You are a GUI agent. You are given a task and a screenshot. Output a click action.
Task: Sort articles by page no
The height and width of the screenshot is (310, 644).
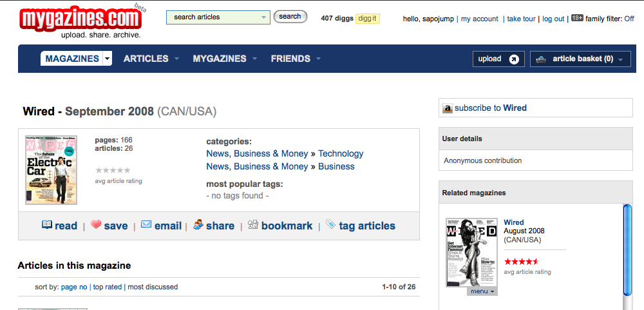tap(74, 287)
